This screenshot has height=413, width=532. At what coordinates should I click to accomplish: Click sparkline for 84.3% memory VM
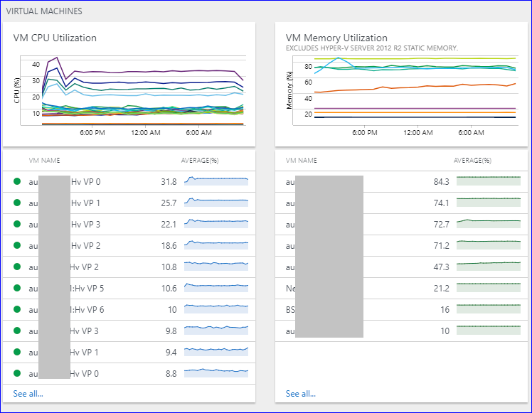487,181
